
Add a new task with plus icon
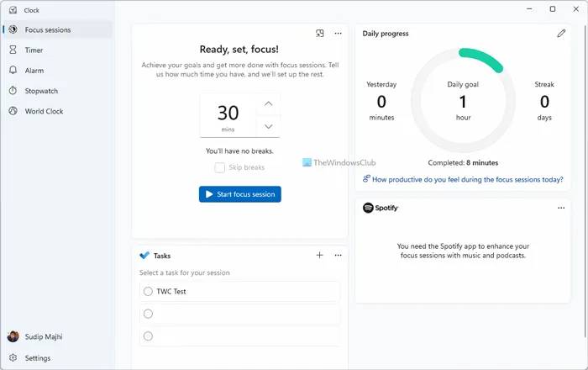tap(319, 255)
